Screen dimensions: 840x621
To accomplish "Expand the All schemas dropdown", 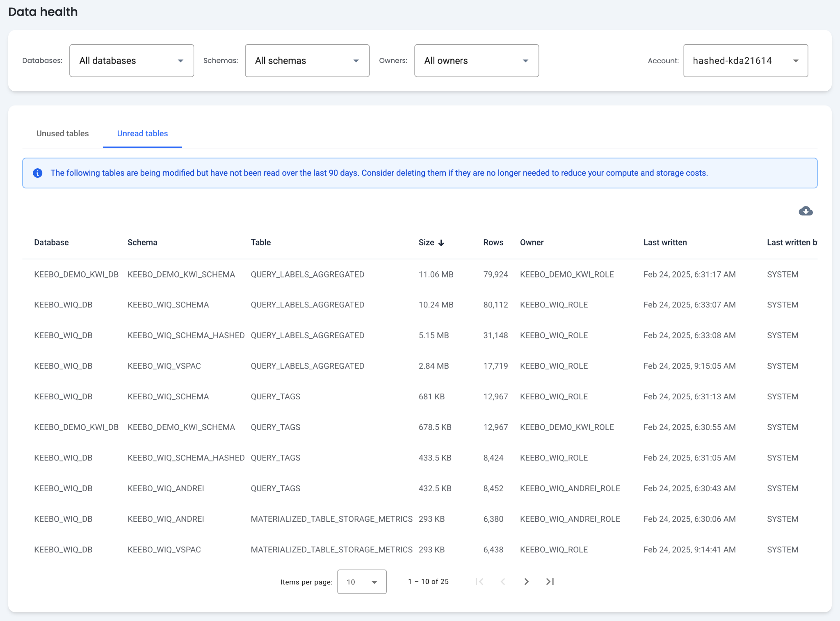I will click(307, 61).
